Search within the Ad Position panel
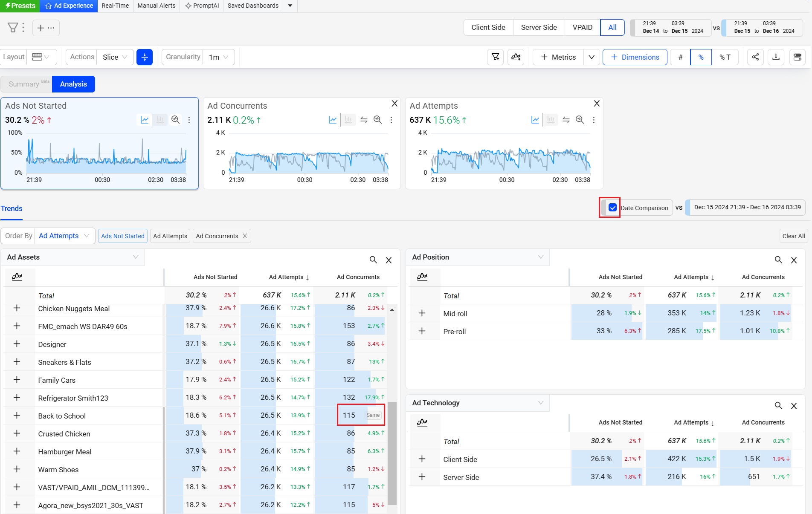 pyautogui.click(x=778, y=260)
